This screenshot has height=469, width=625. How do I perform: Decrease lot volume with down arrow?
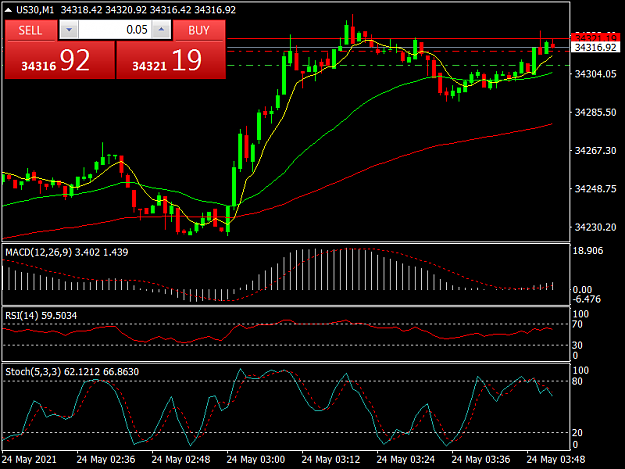tap(69, 30)
